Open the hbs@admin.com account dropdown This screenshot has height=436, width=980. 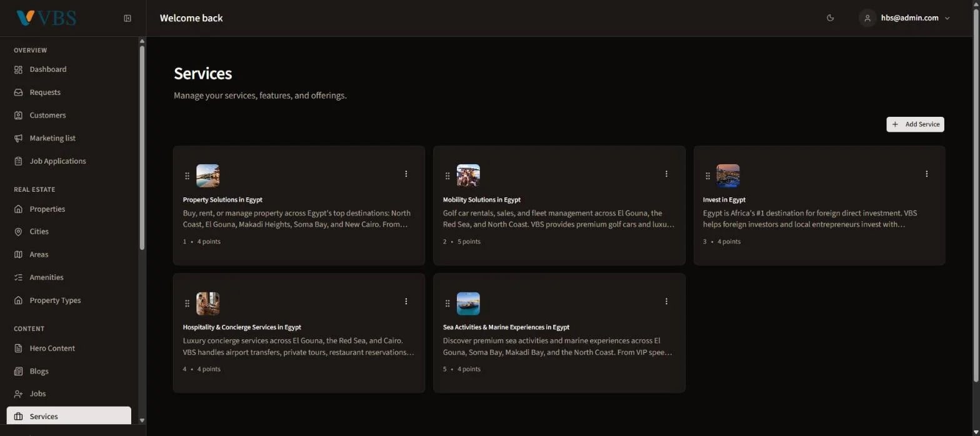click(x=905, y=18)
